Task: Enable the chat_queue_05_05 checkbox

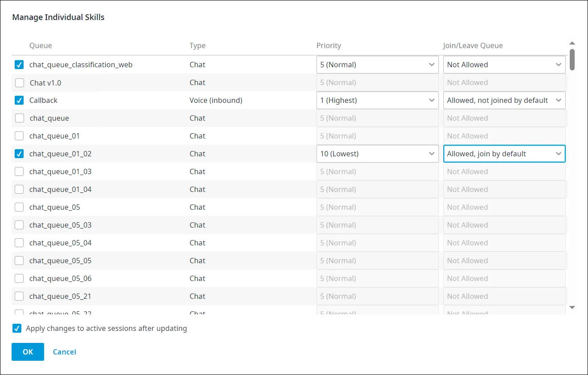Action: click(19, 261)
